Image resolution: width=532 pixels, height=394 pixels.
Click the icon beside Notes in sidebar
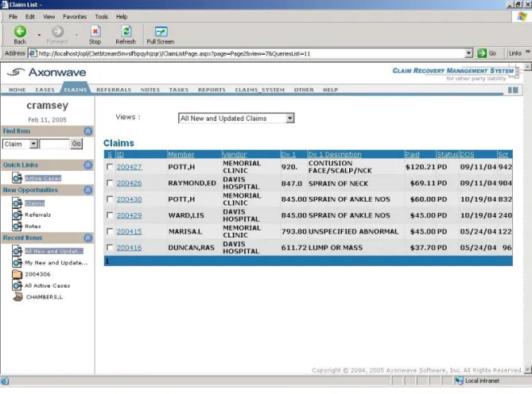pyautogui.click(x=17, y=226)
